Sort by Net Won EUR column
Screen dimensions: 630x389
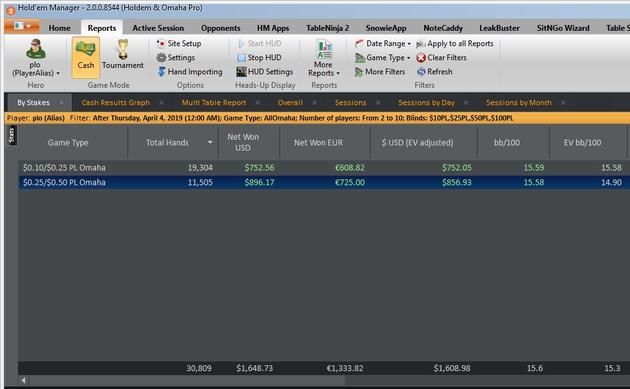point(325,143)
